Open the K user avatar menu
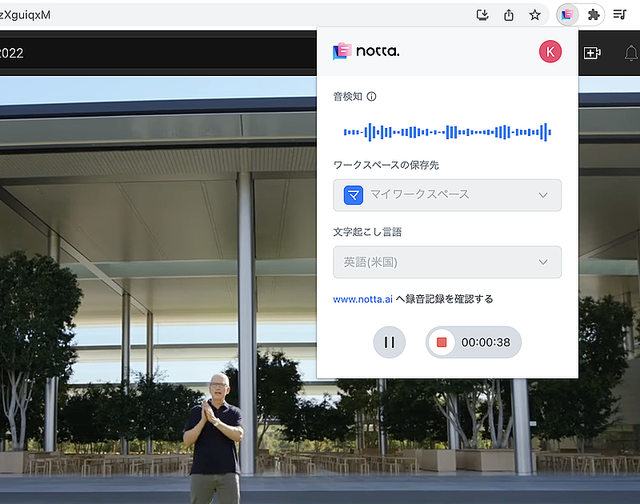This screenshot has width=640, height=504. 550,52
